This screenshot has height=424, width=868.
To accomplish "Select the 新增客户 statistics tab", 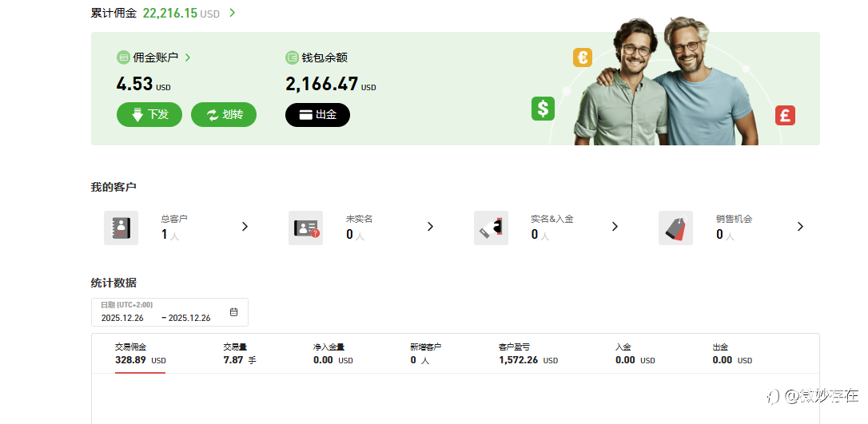I will tap(426, 354).
